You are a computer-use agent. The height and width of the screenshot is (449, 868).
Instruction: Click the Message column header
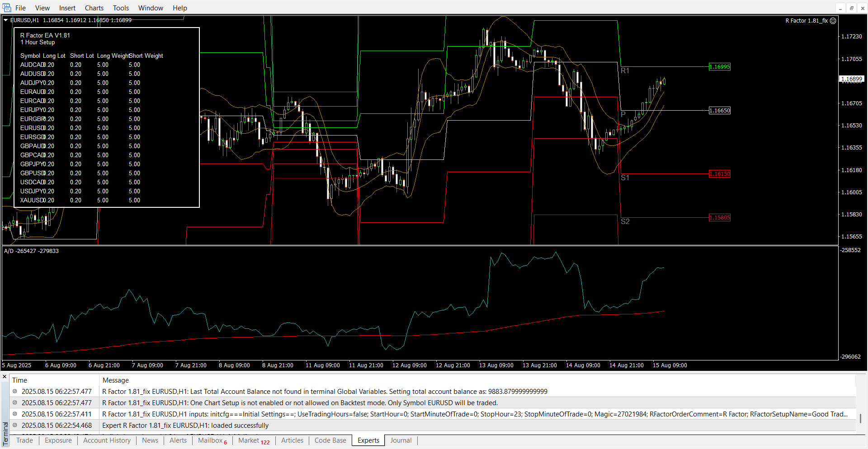pos(116,380)
